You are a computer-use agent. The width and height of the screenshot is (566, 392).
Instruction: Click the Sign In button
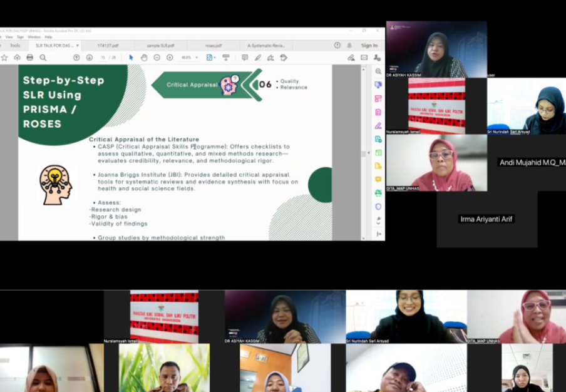click(x=369, y=46)
